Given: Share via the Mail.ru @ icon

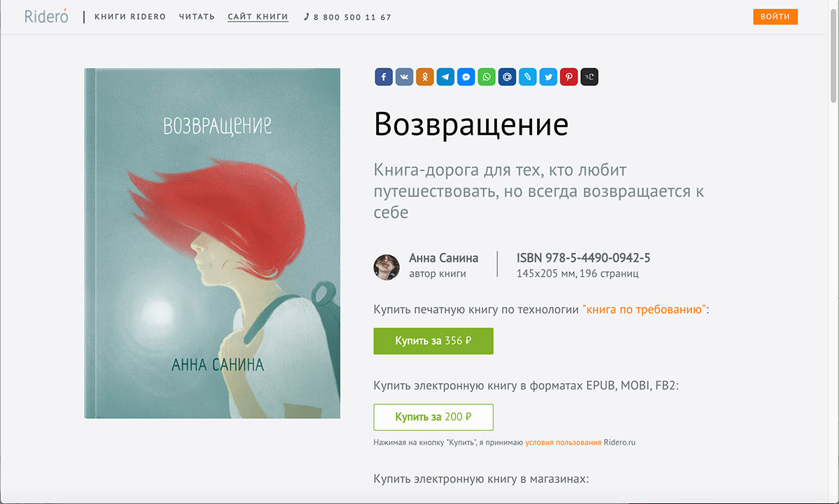Looking at the screenshot, I should click(507, 77).
